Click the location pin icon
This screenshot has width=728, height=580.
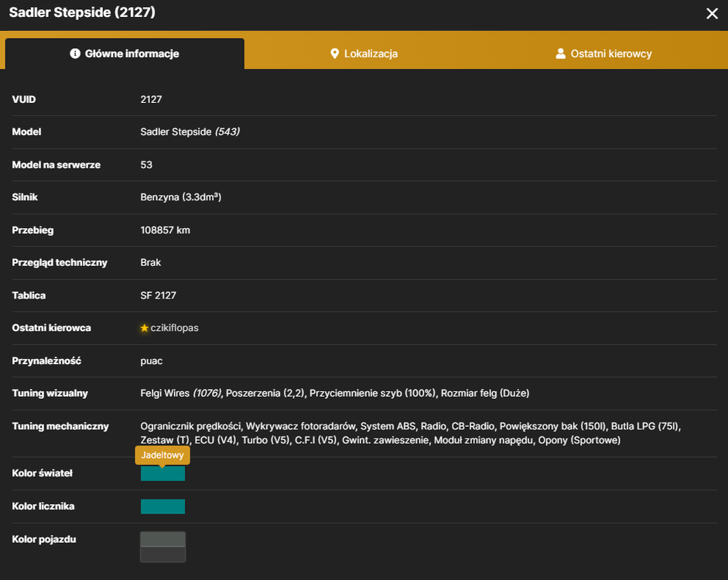[334, 53]
